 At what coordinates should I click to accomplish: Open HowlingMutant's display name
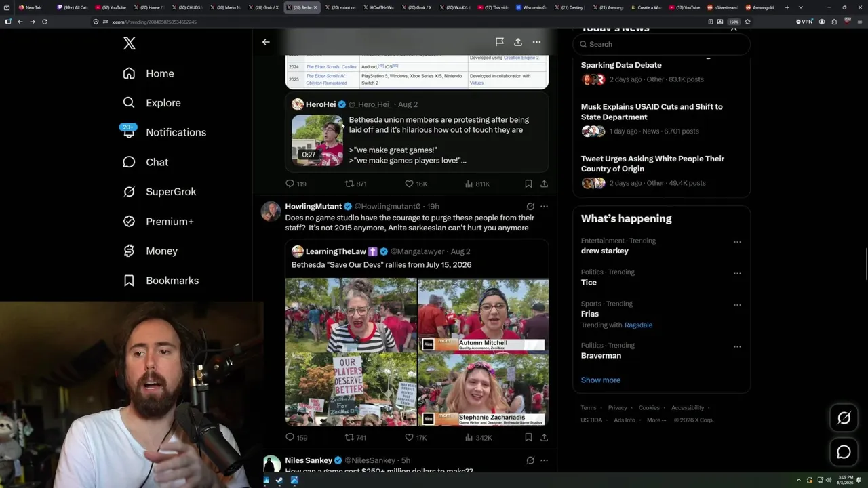coord(313,206)
